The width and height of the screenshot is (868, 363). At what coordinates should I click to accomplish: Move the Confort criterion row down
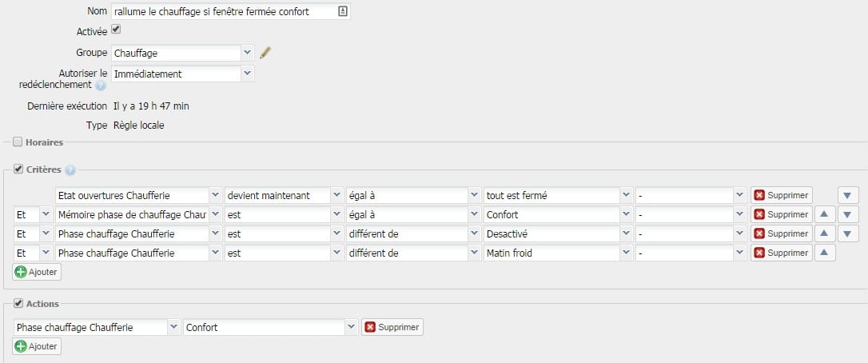848,214
